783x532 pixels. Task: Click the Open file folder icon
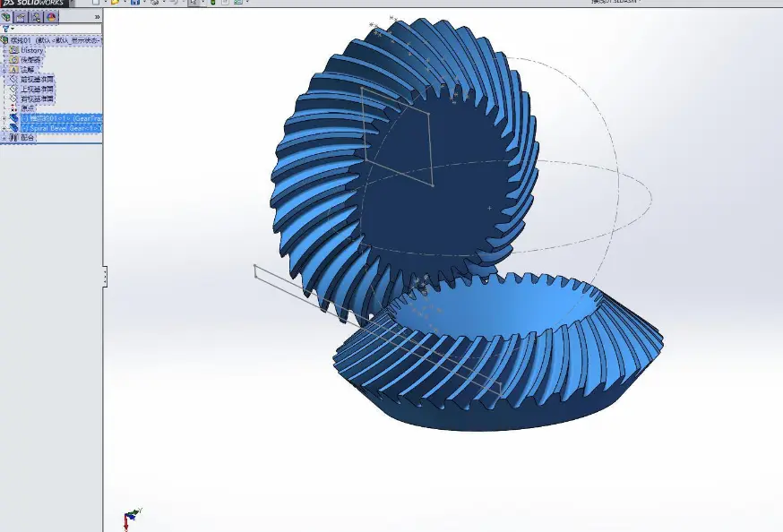click(115, 4)
